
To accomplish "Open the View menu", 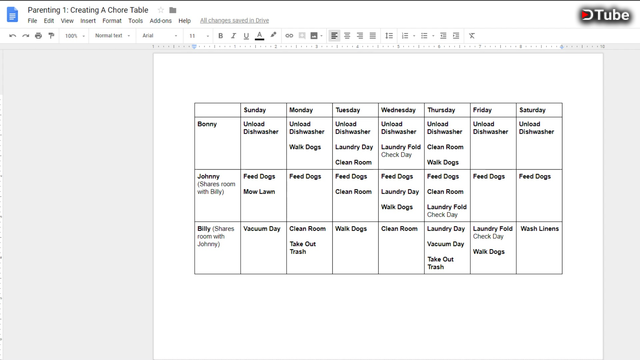I will click(x=67, y=21).
